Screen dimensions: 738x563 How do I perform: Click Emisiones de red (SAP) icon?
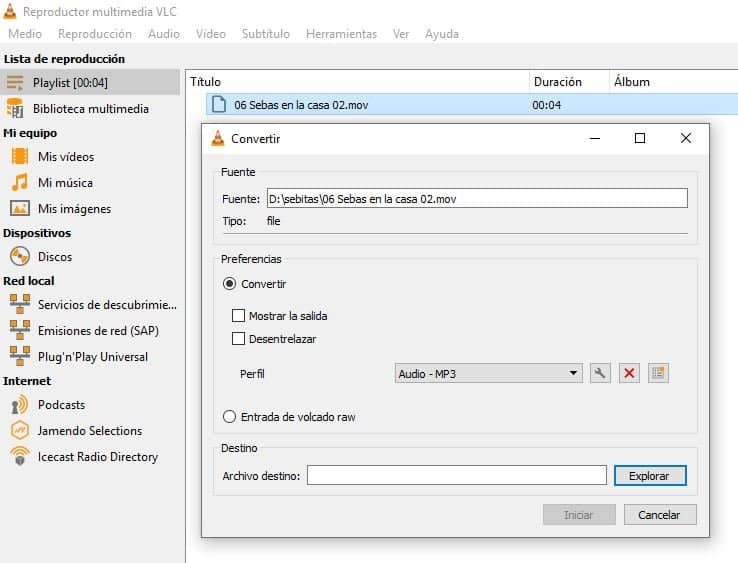point(20,330)
